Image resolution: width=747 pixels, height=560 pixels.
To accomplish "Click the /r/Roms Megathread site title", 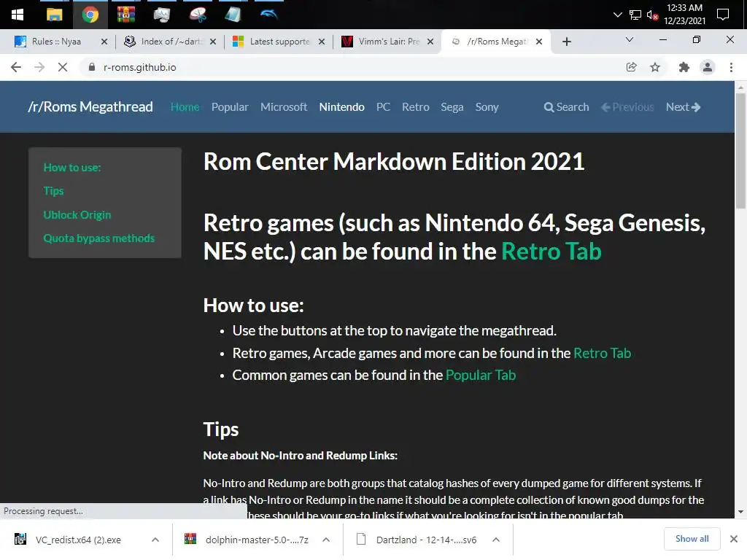I will [90, 106].
